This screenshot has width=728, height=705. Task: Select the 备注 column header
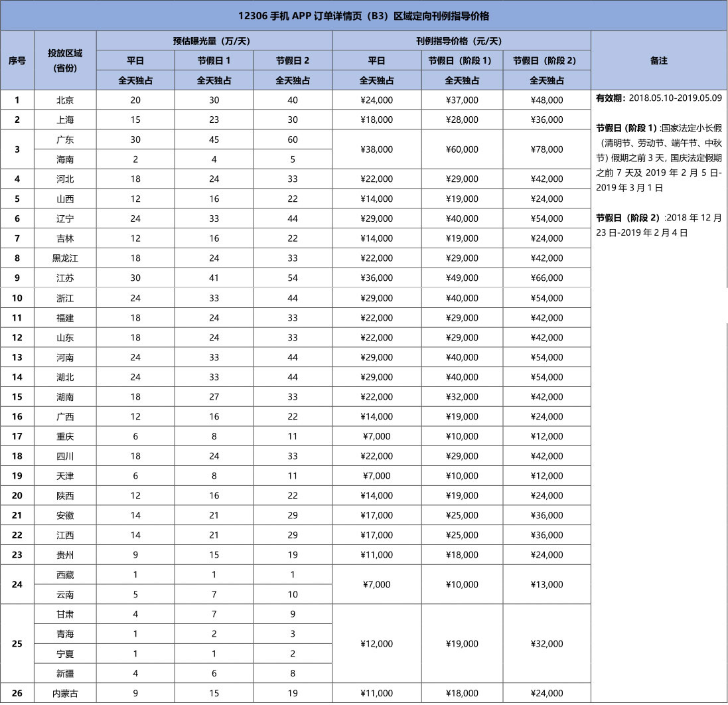point(659,60)
